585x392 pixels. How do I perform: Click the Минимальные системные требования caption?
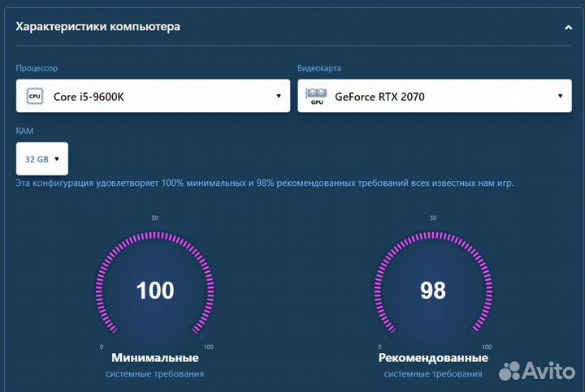(155, 365)
